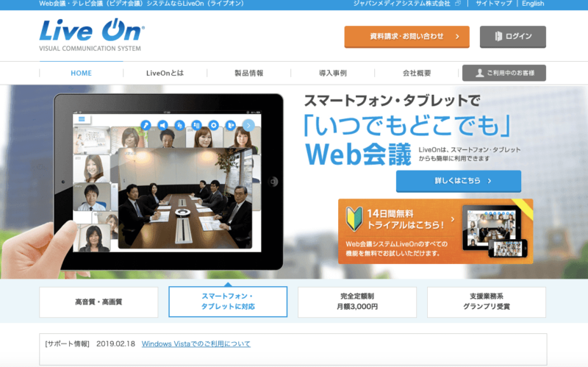
Task: Click the 詳しくはこちら blue button
Action: (x=459, y=181)
